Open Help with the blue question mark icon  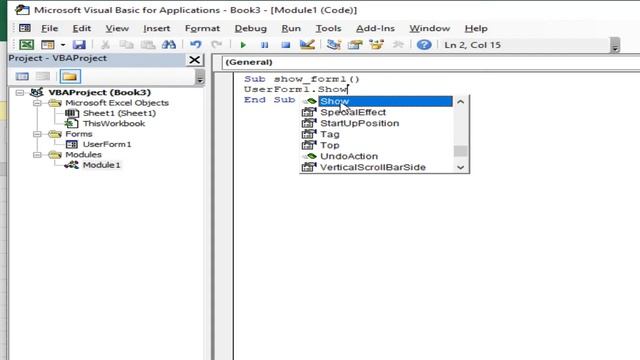coord(424,44)
